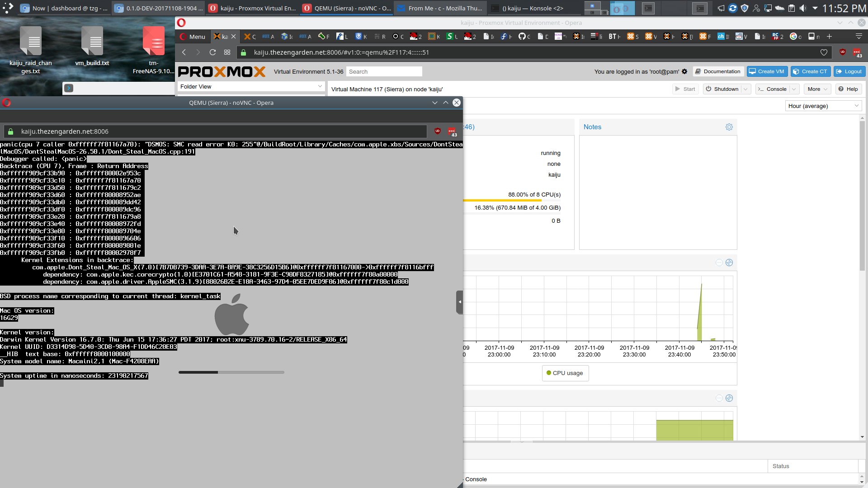Click plus icon on second chart panel
Viewport: 868px width, 488px height.
pos(729,398)
